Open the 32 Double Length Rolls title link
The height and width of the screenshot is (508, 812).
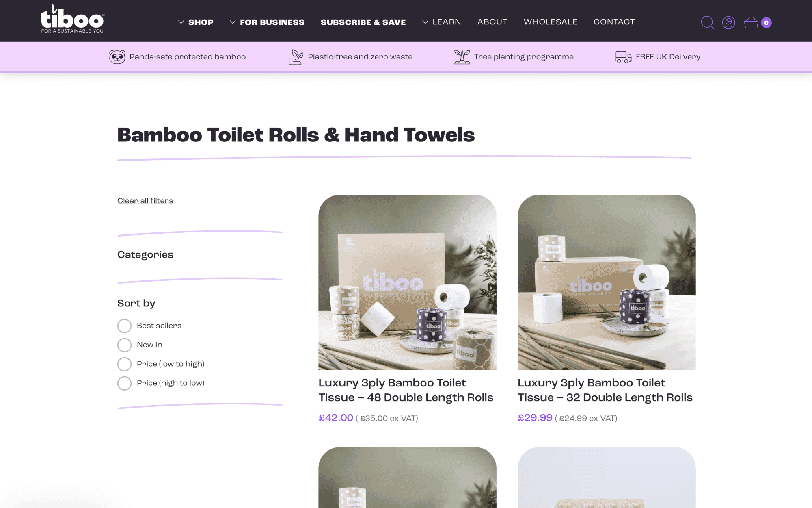coord(605,390)
